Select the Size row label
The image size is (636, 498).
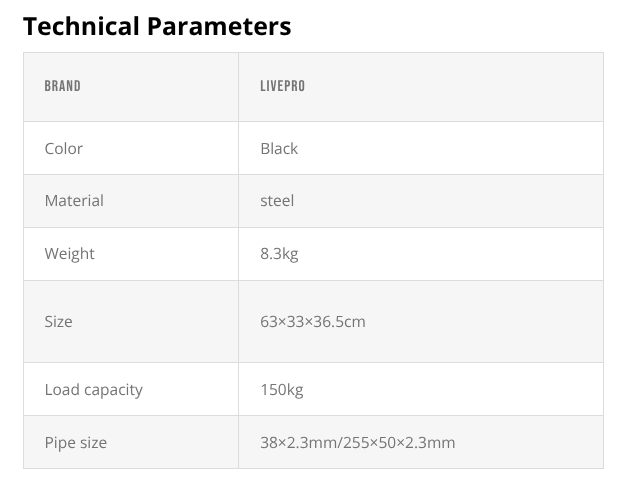pos(58,322)
